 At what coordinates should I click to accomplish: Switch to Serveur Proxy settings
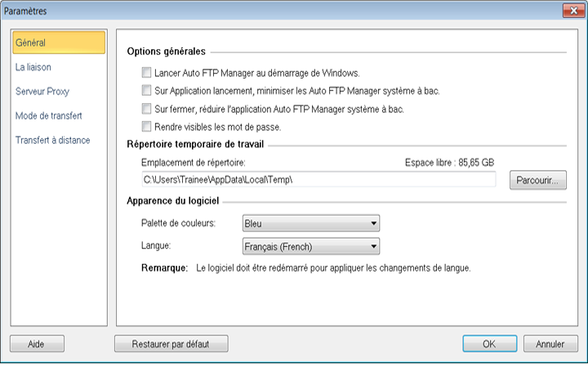(42, 92)
